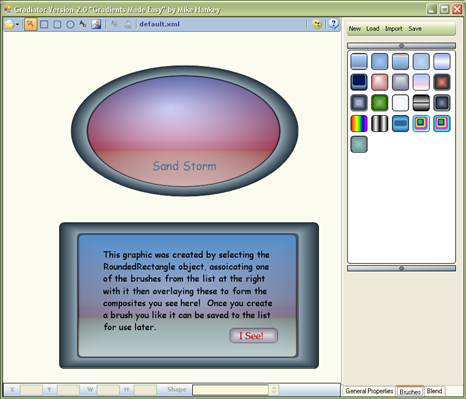
Task: Click Import in the brush list menu
Action: (x=394, y=29)
